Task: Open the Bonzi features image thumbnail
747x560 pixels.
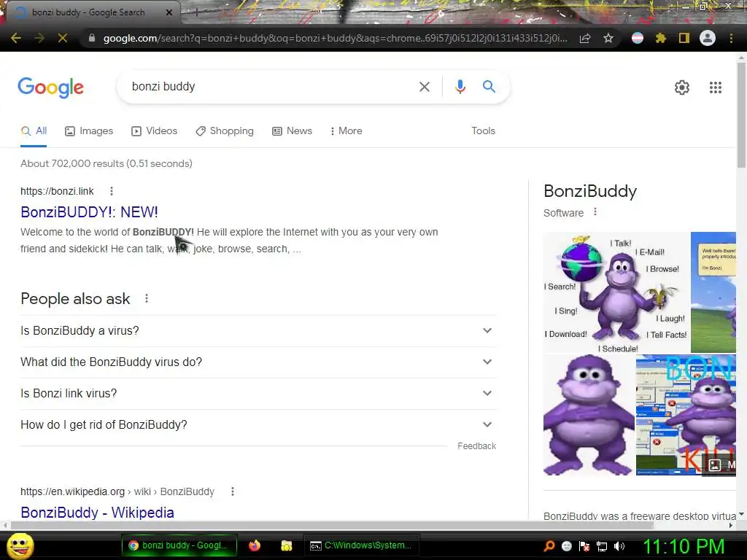Action: pyautogui.click(x=616, y=292)
